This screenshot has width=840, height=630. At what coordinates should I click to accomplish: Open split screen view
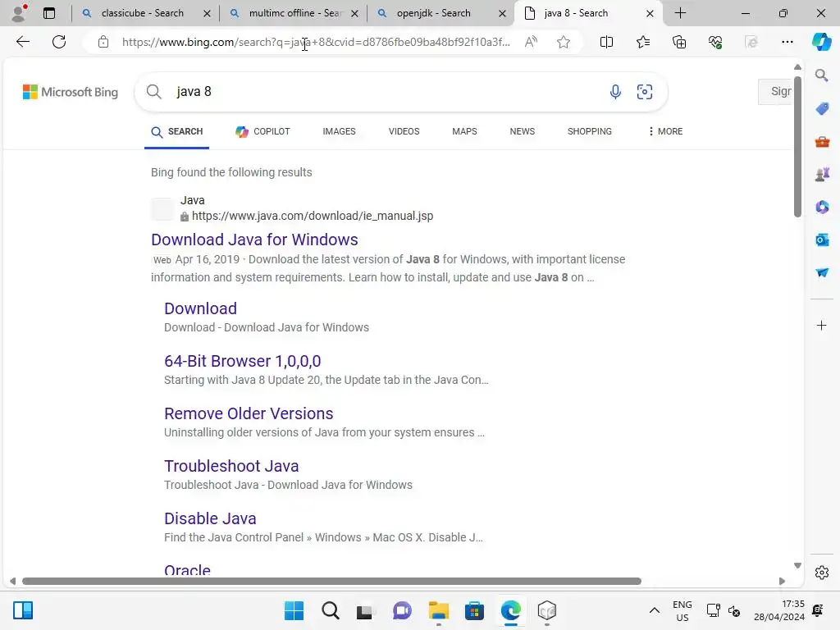[606, 42]
